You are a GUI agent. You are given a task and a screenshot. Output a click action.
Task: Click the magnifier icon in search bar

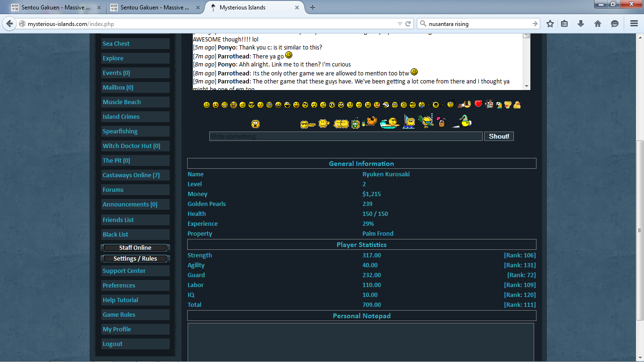(422, 24)
